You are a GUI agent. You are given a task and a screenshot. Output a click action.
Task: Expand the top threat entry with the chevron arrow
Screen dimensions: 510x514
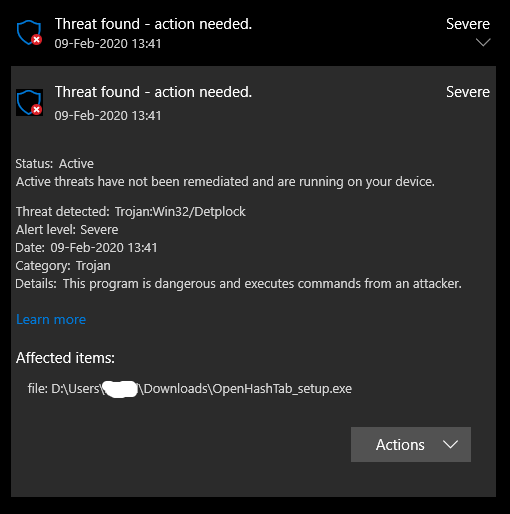tap(483, 42)
